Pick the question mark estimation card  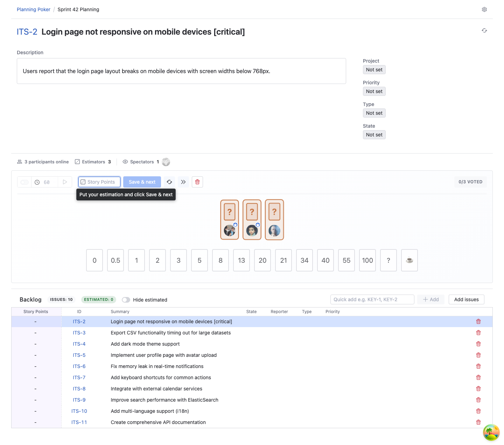pyautogui.click(x=388, y=260)
